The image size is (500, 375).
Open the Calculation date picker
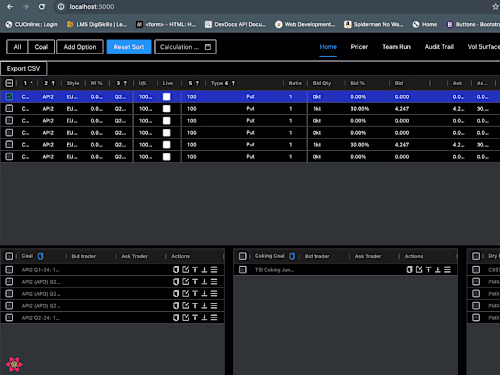pyautogui.click(x=185, y=47)
